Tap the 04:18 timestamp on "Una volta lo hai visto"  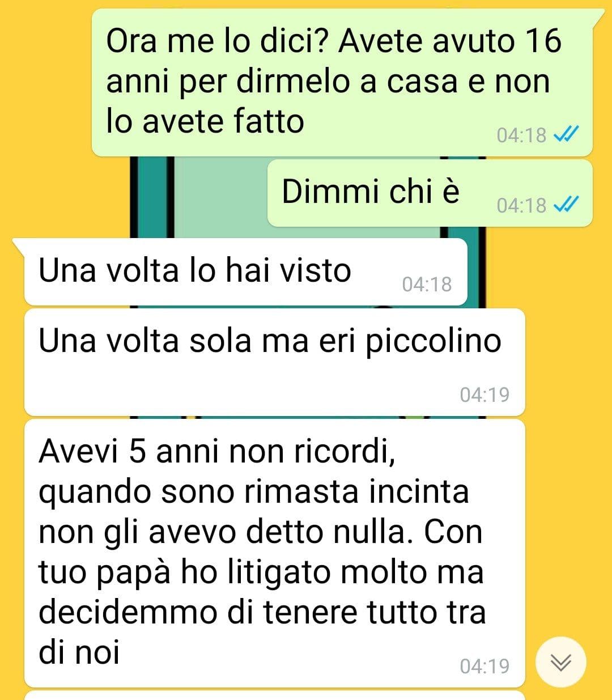click(427, 284)
